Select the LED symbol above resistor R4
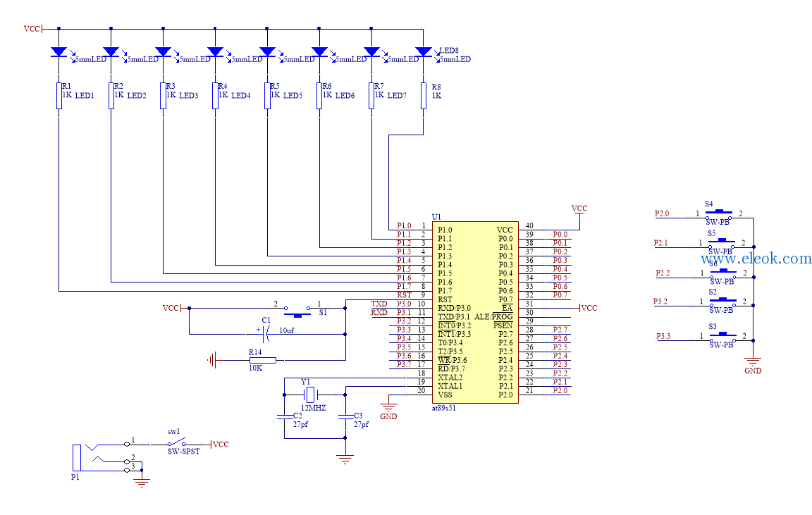Image resolution: width=812 pixels, height=515 pixels. coord(215,52)
